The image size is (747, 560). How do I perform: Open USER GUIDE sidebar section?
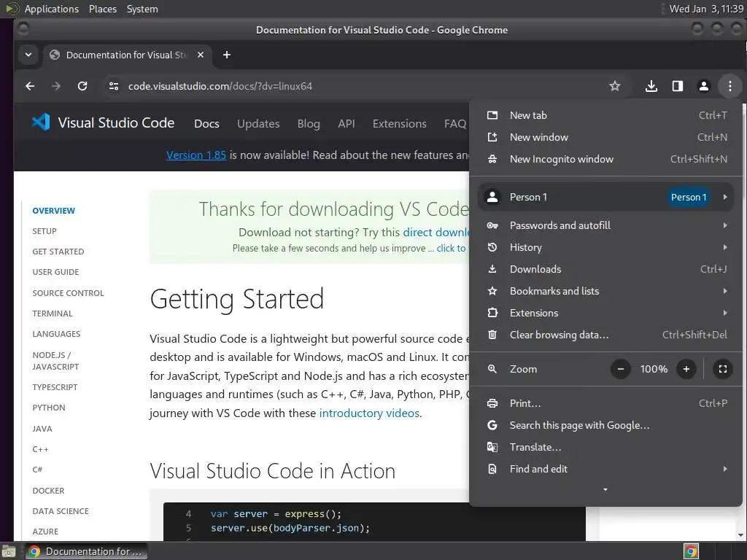point(55,272)
